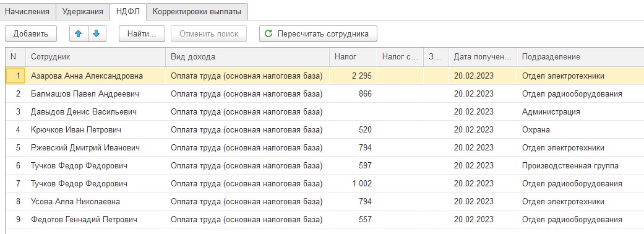Move row up with blue up arrow
The width and height of the screenshot is (644, 234).
(x=79, y=33)
